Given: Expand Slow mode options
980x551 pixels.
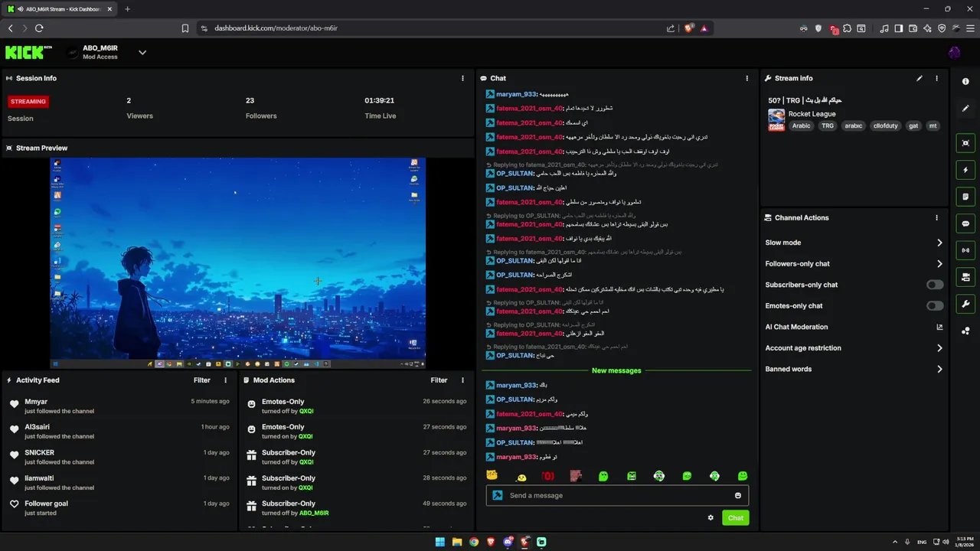Looking at the screenshot, I should [x=939, y=243].
